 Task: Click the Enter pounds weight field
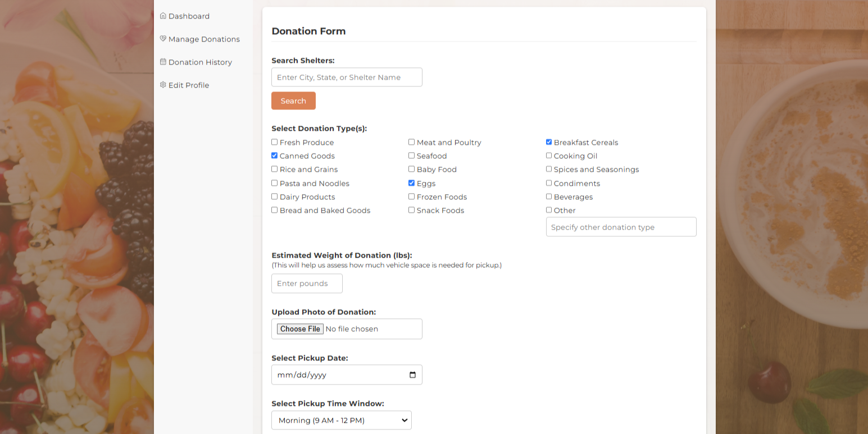307,283
